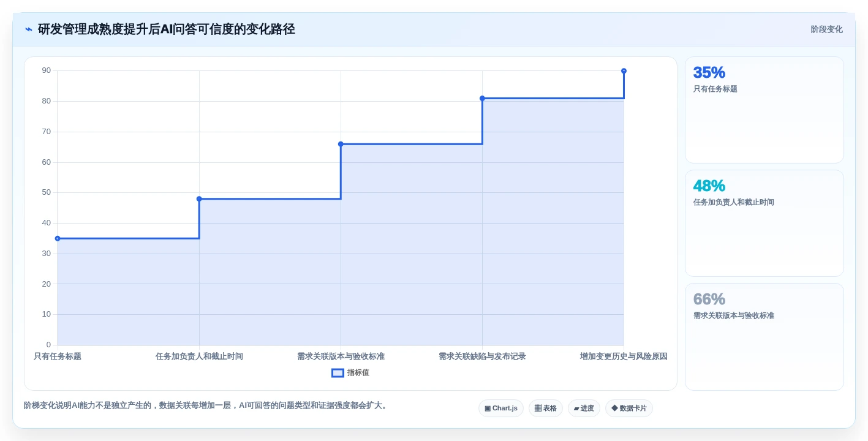Viewport: 868px width, 441px height.
Task: Click the data point at value 66
Action: point(341,144)
